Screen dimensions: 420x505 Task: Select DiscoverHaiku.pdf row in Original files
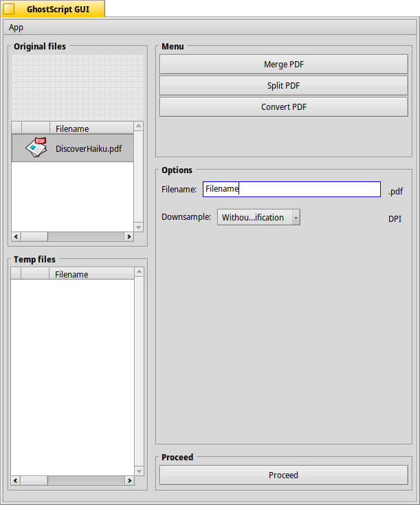tap(88, 148)
